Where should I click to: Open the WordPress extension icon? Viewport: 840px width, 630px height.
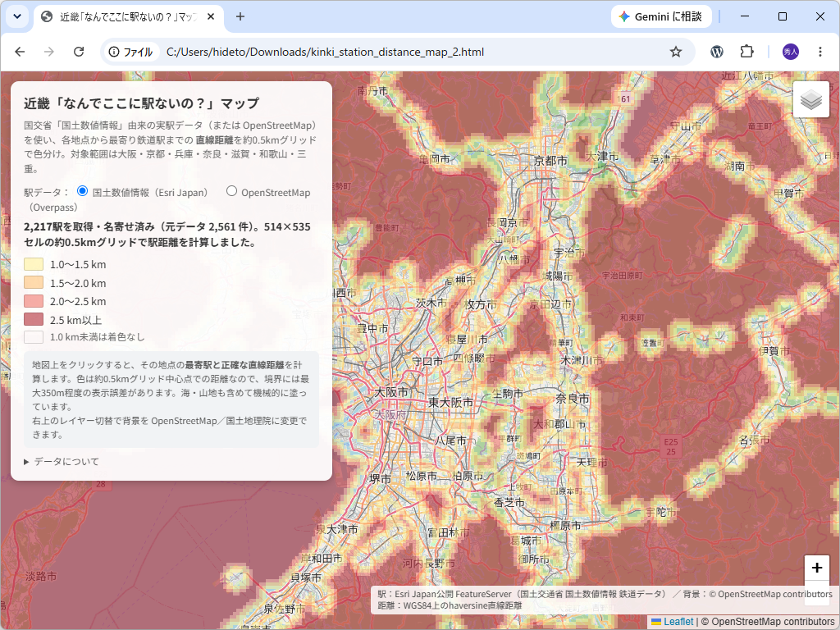click(x=717, y=52)
